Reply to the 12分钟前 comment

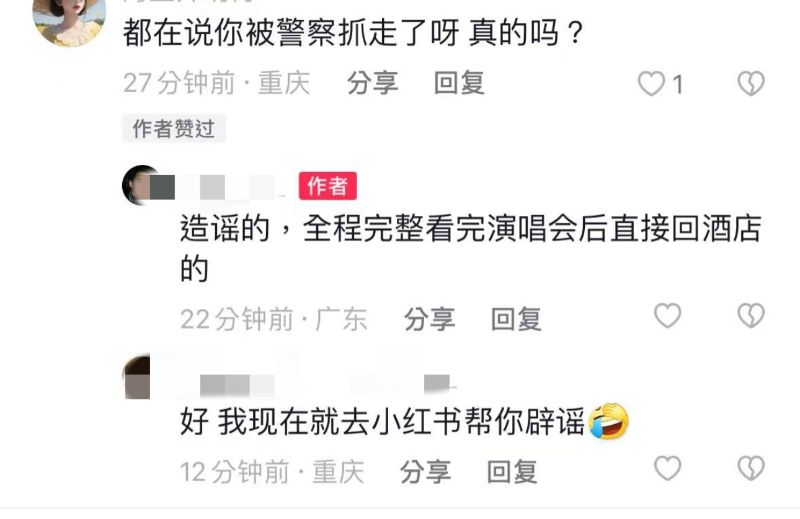512,472
